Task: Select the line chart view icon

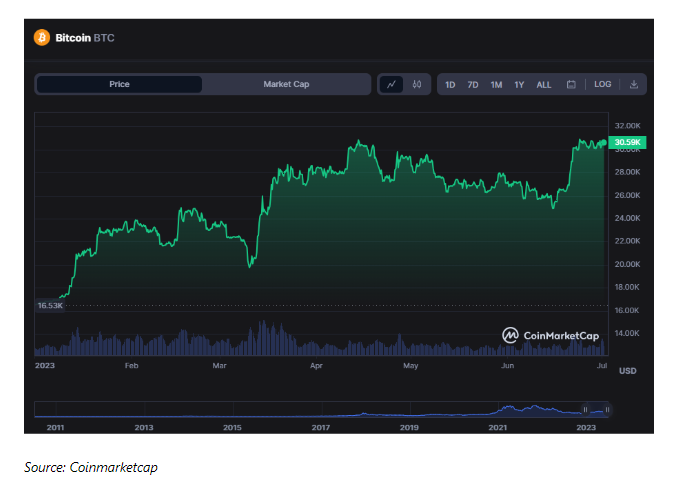Action: (391, 84)
